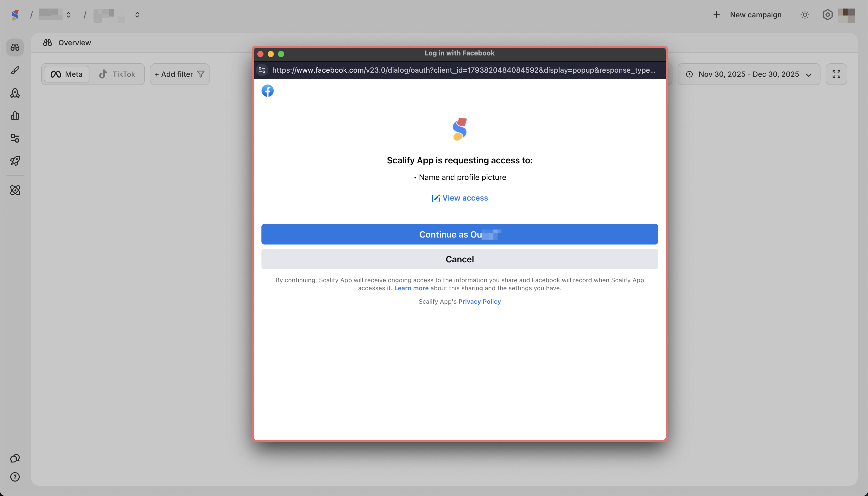The image size is (868, 496).
Task: Select the Meta platform tab
Action: pyautogui.click(x=67, y=74)
